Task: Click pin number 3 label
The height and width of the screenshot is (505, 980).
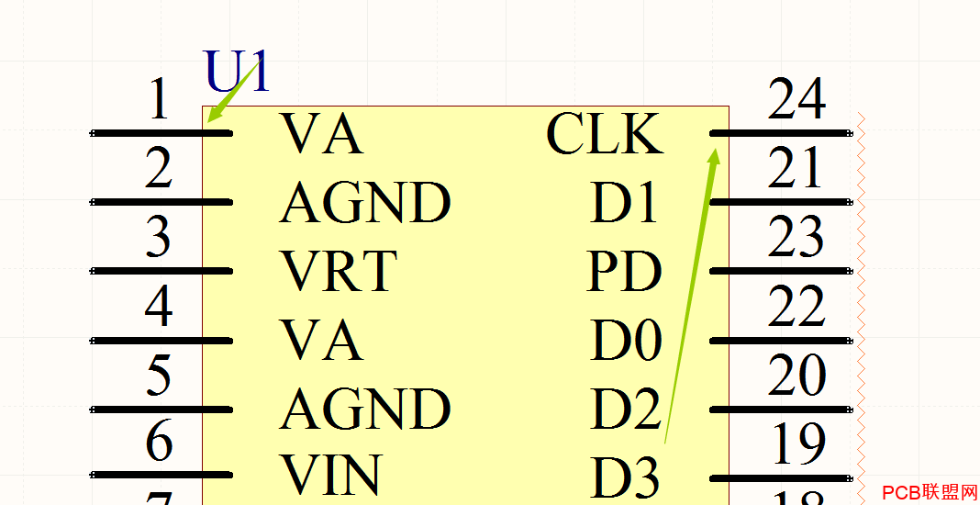Action: pyautogui.click(x=158, y=237)
